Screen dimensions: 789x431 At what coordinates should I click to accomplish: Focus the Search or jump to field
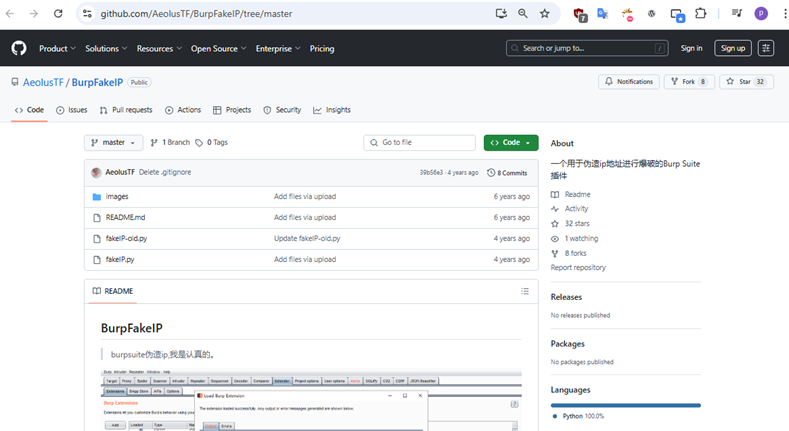tap(587, 48)
